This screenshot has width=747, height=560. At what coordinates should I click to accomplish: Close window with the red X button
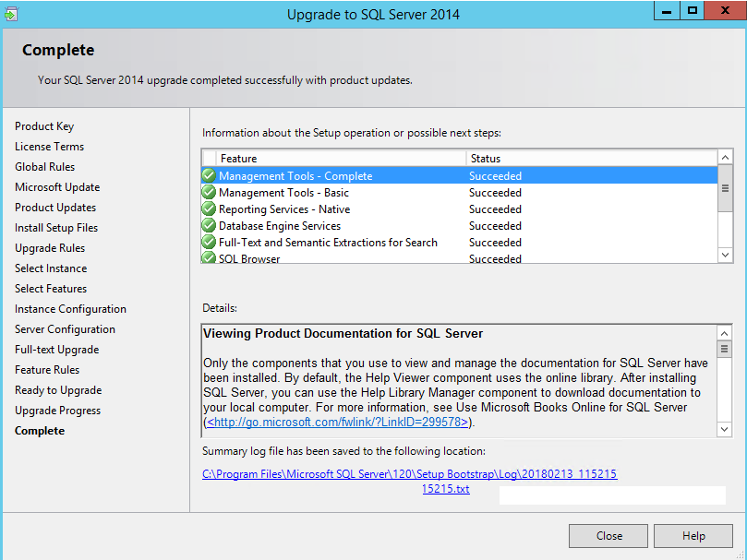click(x=725, y=10)
